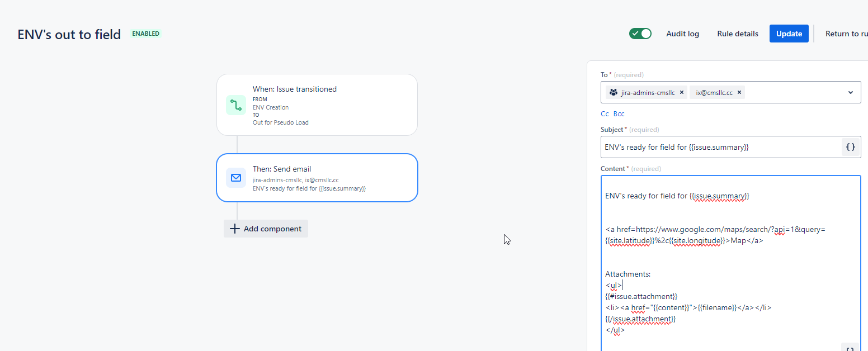Click the {{#issue.attachment}} line in content
868x351 pixels.
pos(641,296)
